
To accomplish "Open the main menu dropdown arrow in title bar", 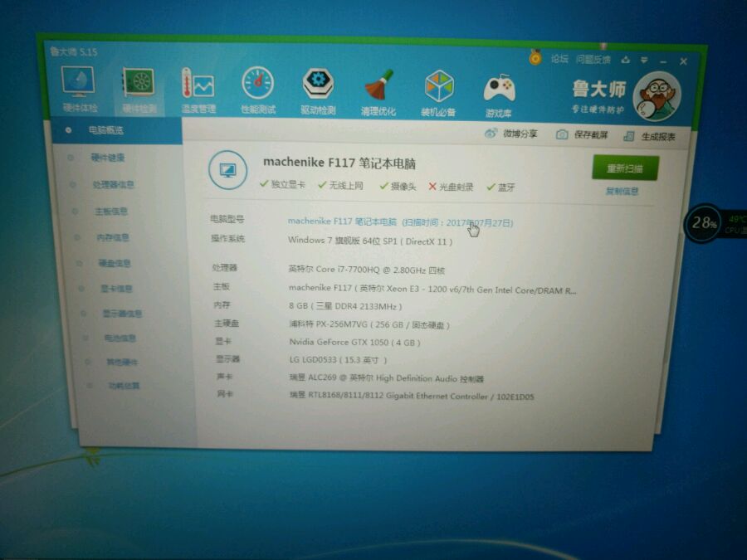I will 644,61.
